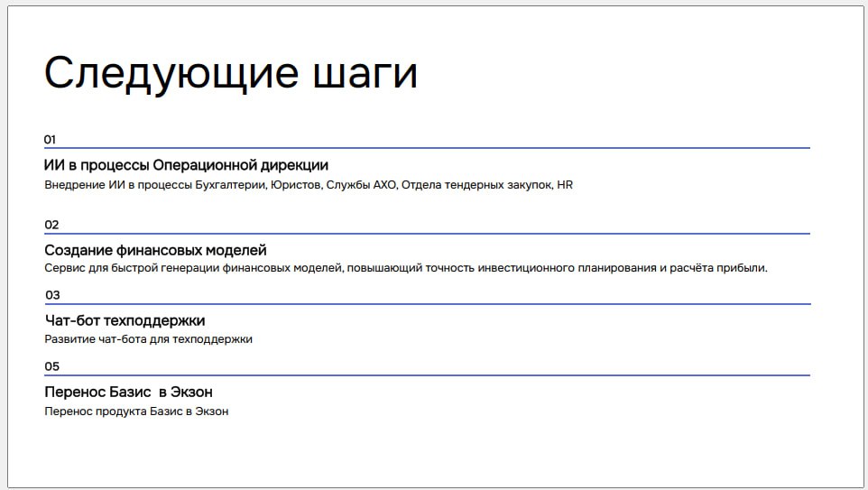Click the 'Следующие шаги' slide title
Viewport: 868px width, 490px height.
click(x=231, y=73)
